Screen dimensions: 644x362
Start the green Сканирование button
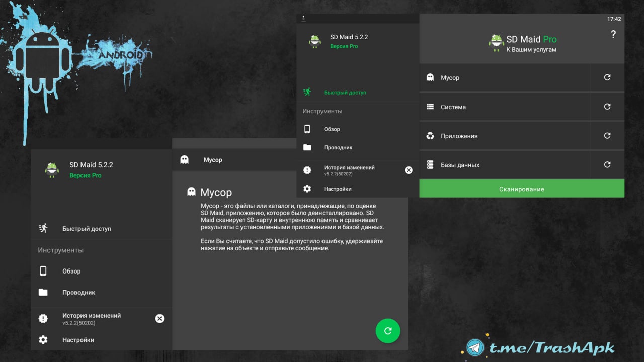pos(522,189)
